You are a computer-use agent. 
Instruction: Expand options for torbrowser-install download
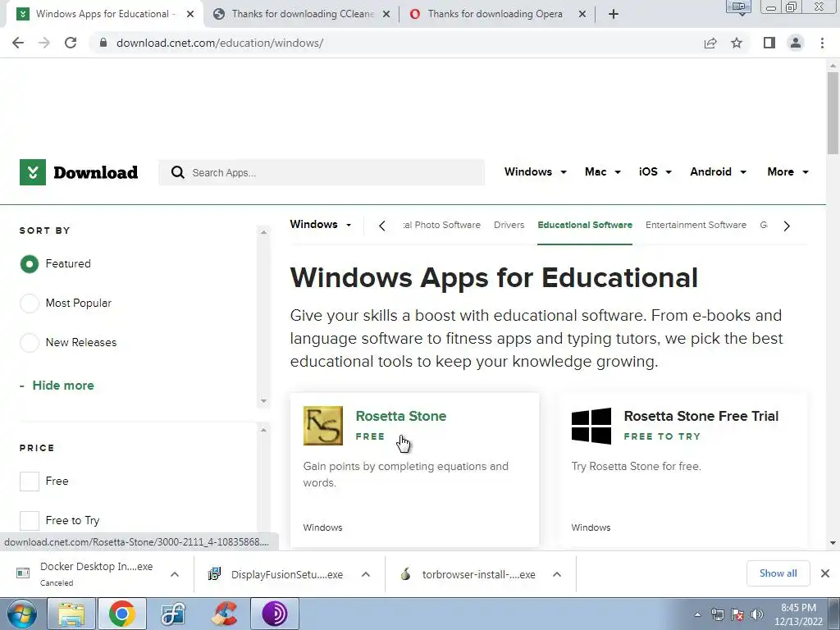click(x=557, y=574)
